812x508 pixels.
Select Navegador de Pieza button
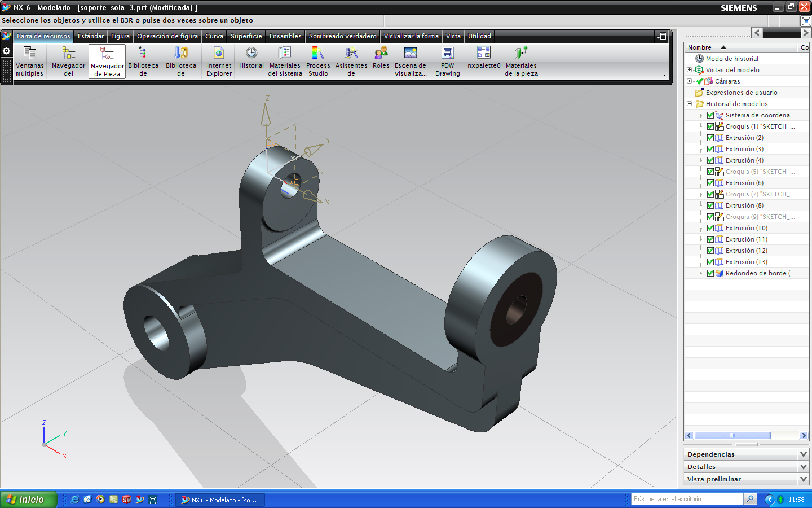tap(107, 62)
